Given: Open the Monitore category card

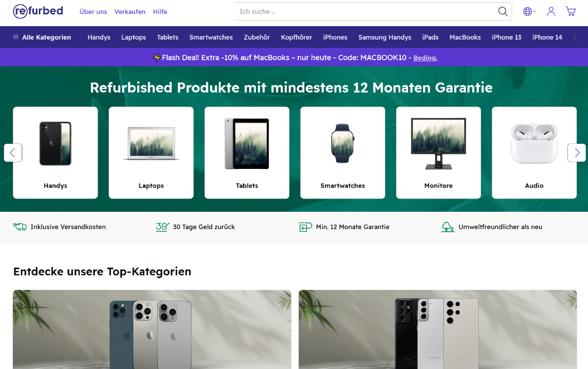Looking at the screenshot, I should [439, 153].
